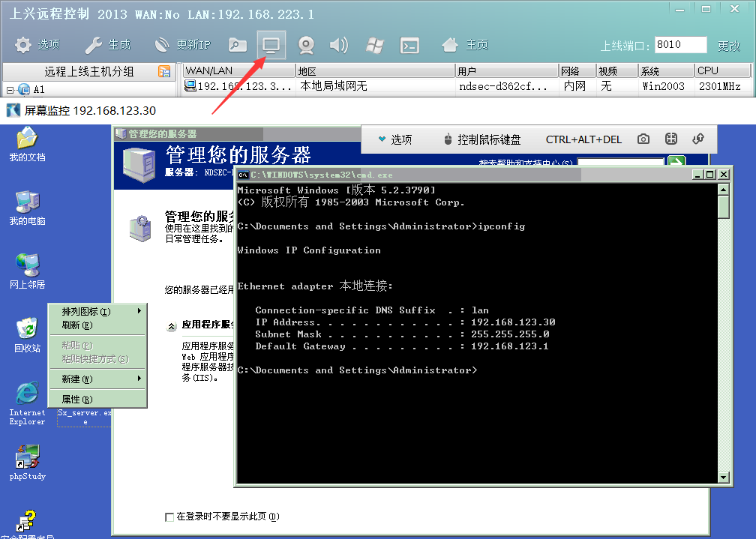756x539 pixels.
Task: Click 粘贴 in the context menu
Action: (97, 345)
